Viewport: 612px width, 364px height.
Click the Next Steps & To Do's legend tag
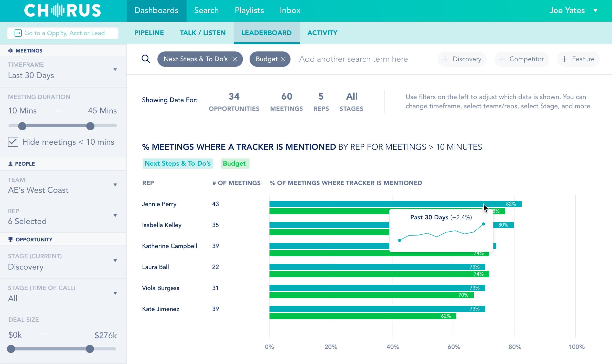click(178, 163)
